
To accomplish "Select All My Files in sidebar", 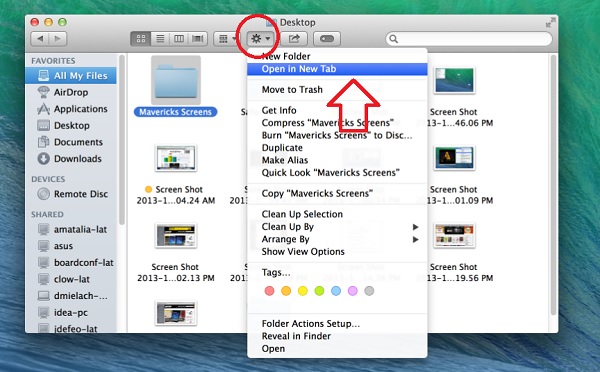I will click(x=71, y=76).
